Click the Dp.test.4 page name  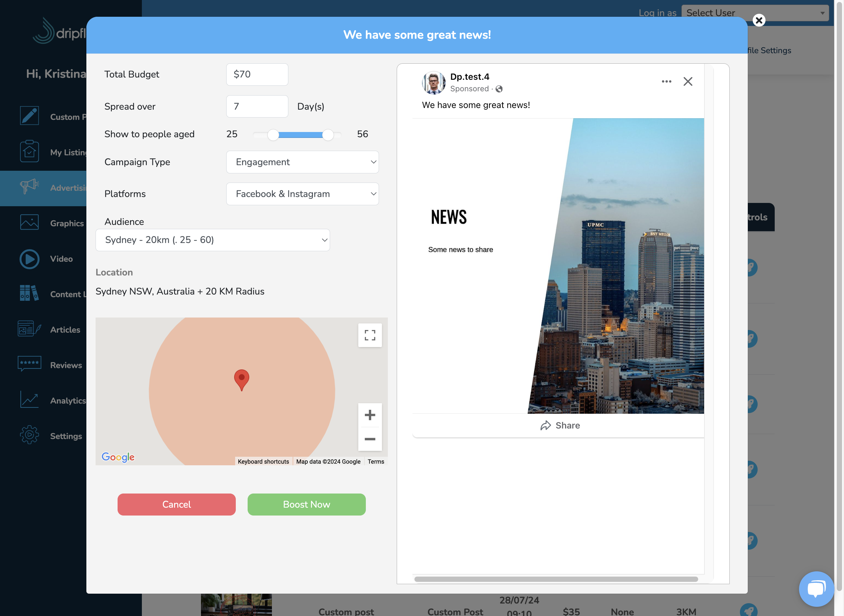coord(470,77)
